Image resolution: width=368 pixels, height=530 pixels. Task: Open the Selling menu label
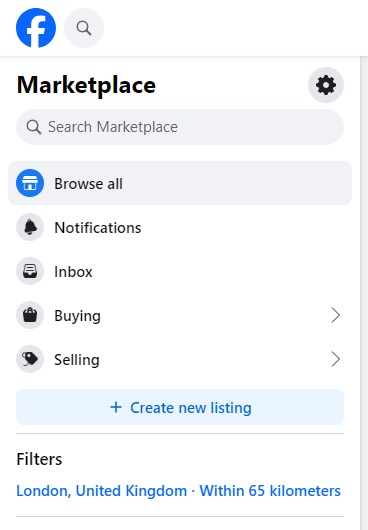[x=77, y=360]
